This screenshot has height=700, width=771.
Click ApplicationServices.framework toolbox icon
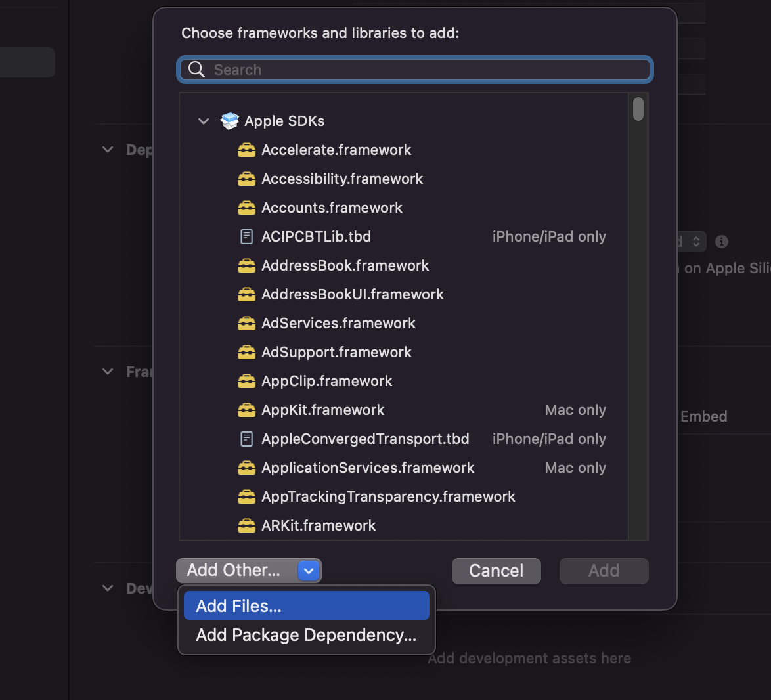246,468
